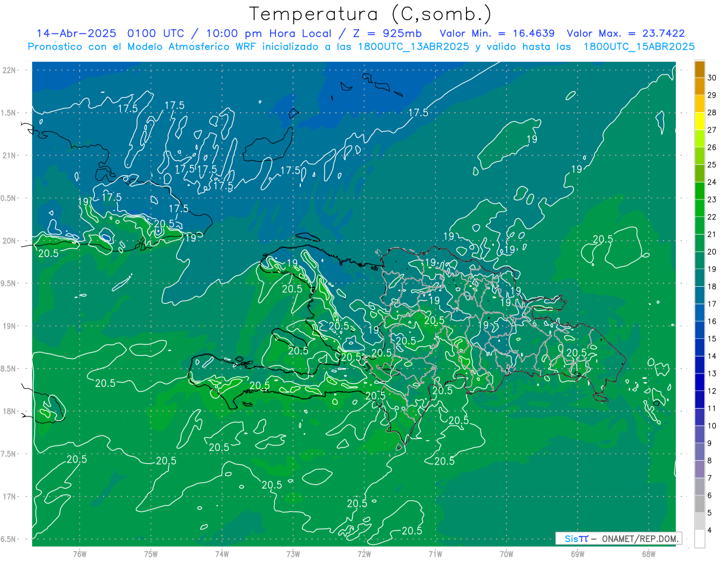
Task: Click the '68W' longitude axis label
Action: 649,554
